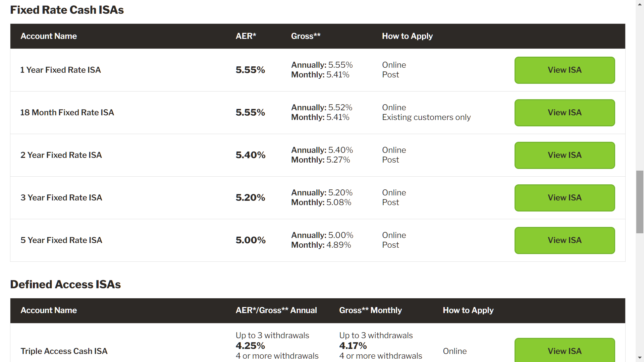Click the 1 Year Fixed Rate ISA name
Viewport: 644px width, 362px height.
pyautogui.click(x=60, y=70)
